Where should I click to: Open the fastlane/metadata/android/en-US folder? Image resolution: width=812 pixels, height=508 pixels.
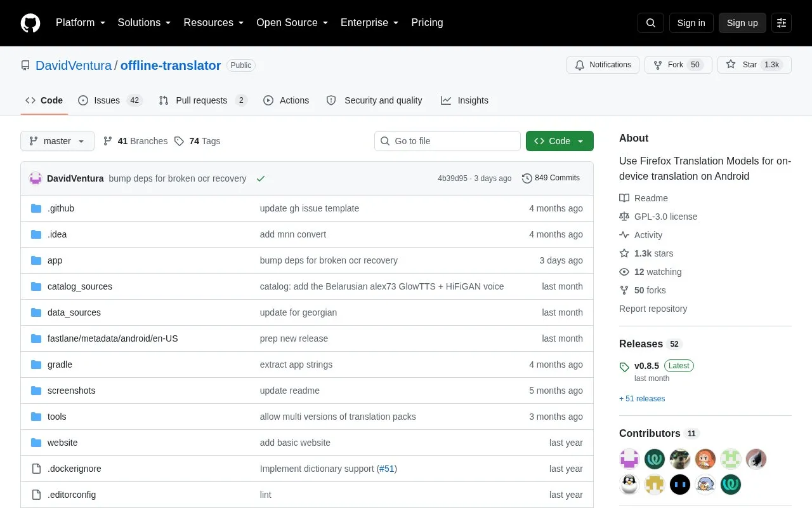(113, 338)
